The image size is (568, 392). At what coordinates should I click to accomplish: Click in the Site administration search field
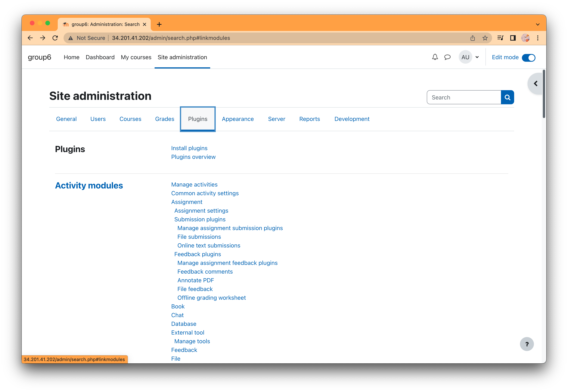[x=464, y=97]
